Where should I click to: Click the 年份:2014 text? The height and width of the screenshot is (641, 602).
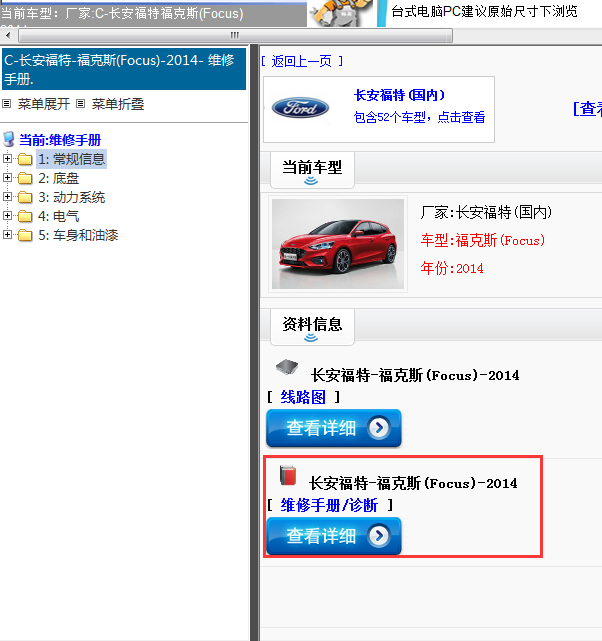452,269
